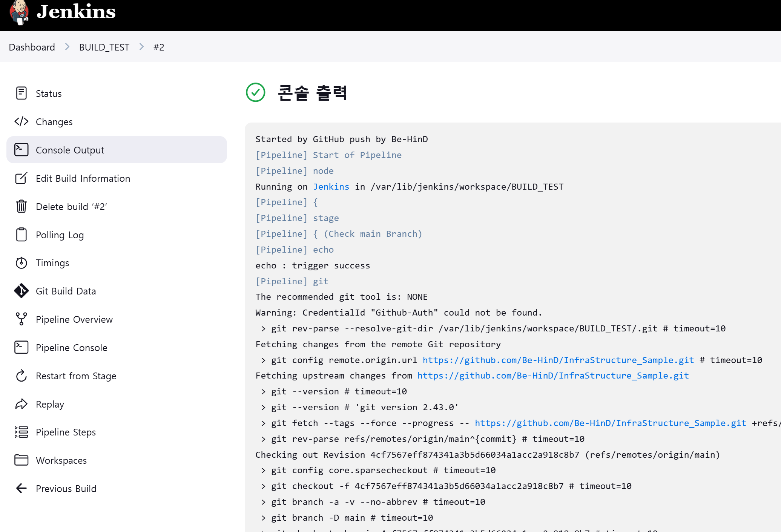Open Edit Build Information menu item

coord(83,178)
